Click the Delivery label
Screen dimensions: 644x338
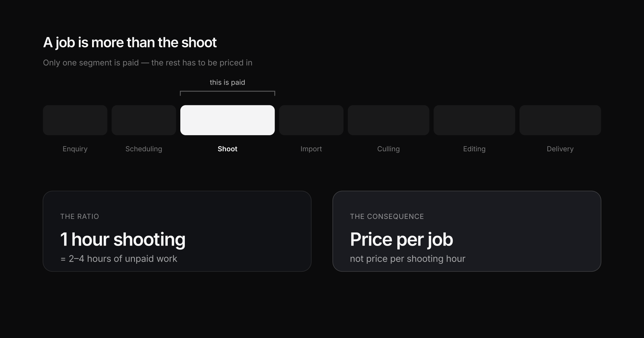[x=560, y=149]
